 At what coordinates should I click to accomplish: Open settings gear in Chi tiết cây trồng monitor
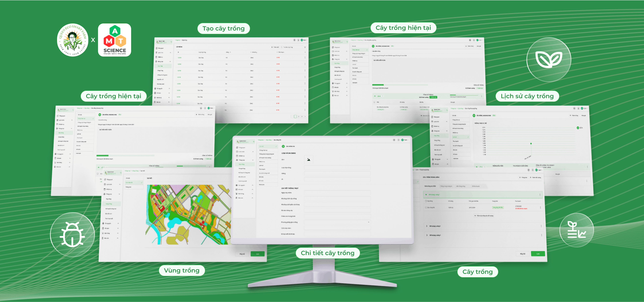[394, 140]
